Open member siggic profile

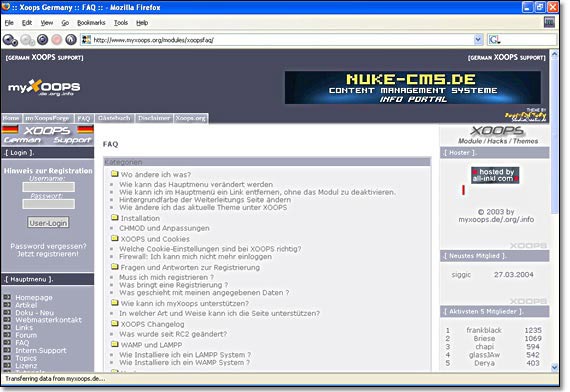click(x=461, y=275)
